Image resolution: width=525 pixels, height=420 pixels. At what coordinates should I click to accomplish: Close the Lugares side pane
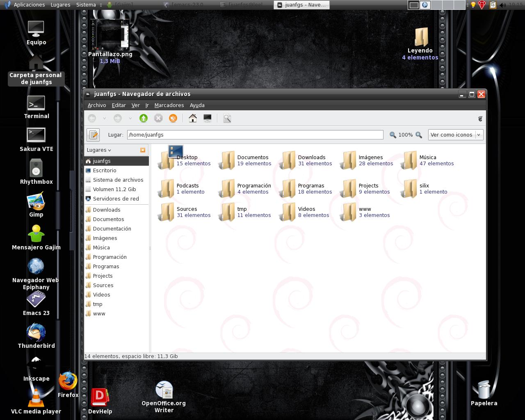[x=143, y=150]
